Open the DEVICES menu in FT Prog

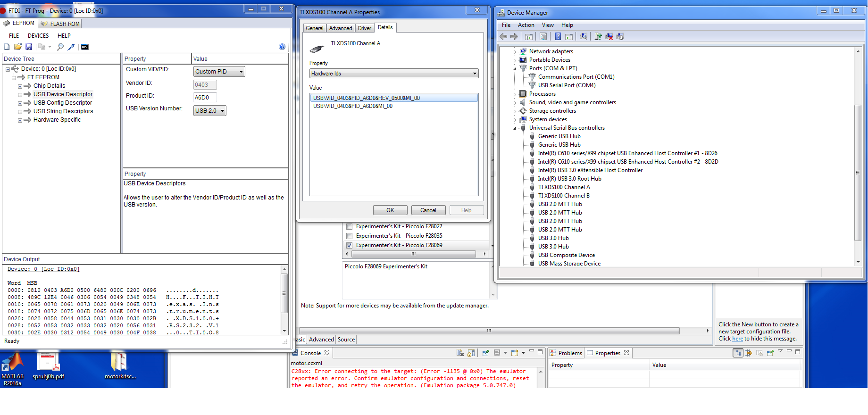coord(38,36)
